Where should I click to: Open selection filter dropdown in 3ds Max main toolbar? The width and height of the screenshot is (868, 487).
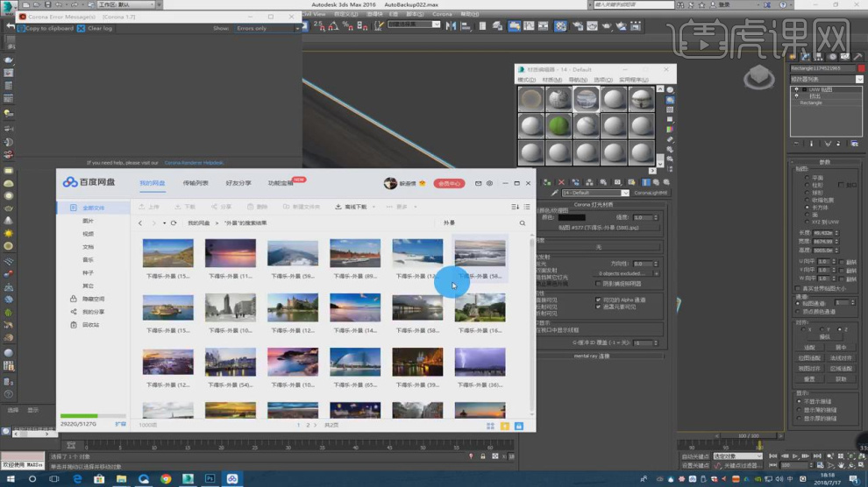tap(414, 25)
